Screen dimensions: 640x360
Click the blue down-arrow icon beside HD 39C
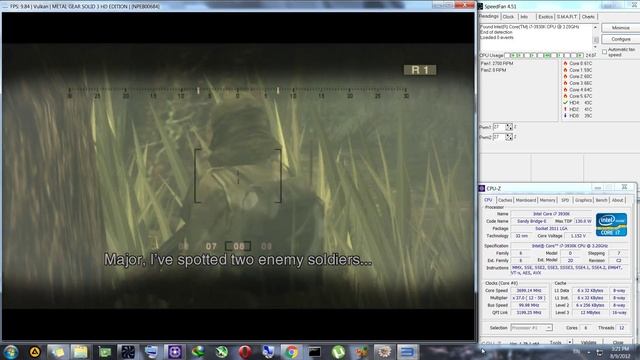565,116
